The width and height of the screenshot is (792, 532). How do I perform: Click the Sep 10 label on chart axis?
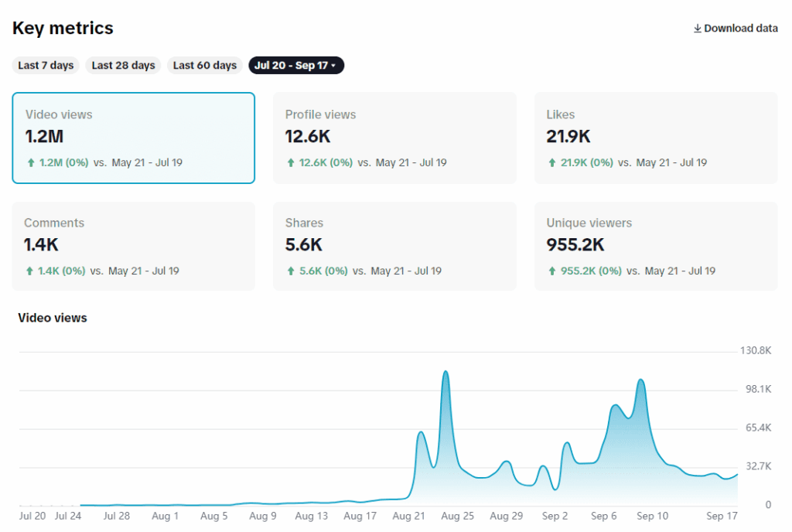652,516
